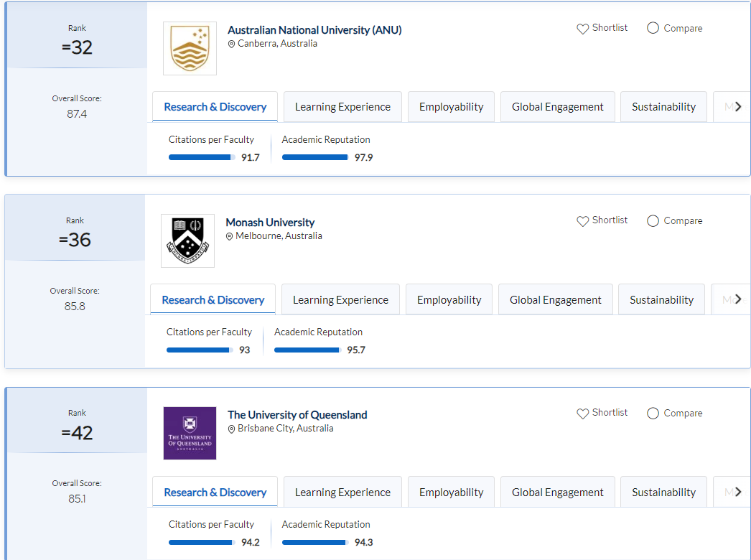
Task: Toggle Compare radio for Australian National University
Action: 653,28
